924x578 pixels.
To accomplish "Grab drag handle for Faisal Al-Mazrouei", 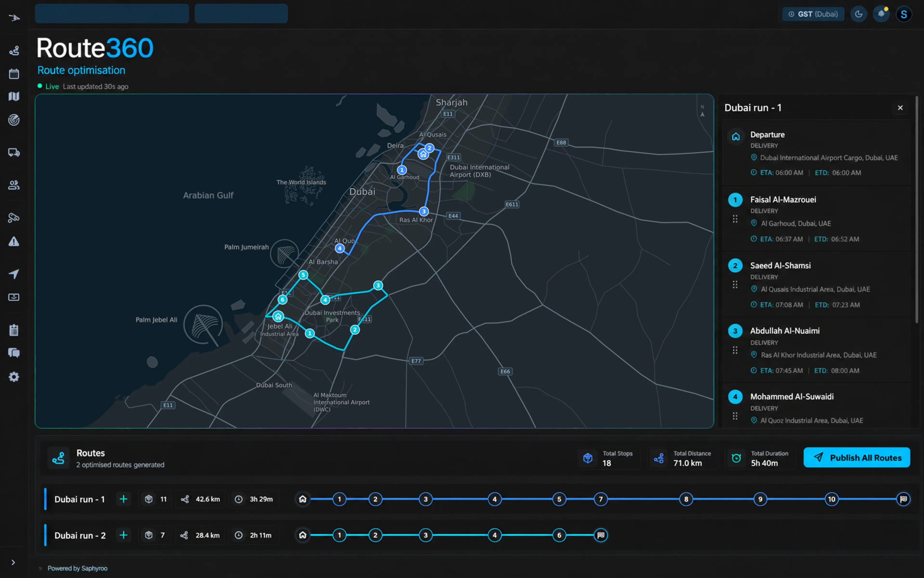I will point(735,219).
